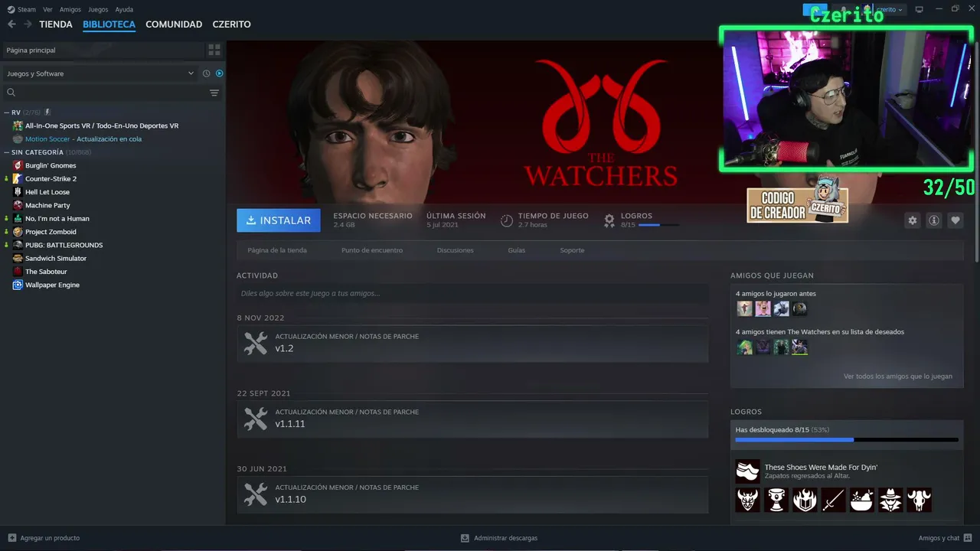Sort library by recent activity clock icon

206,73
